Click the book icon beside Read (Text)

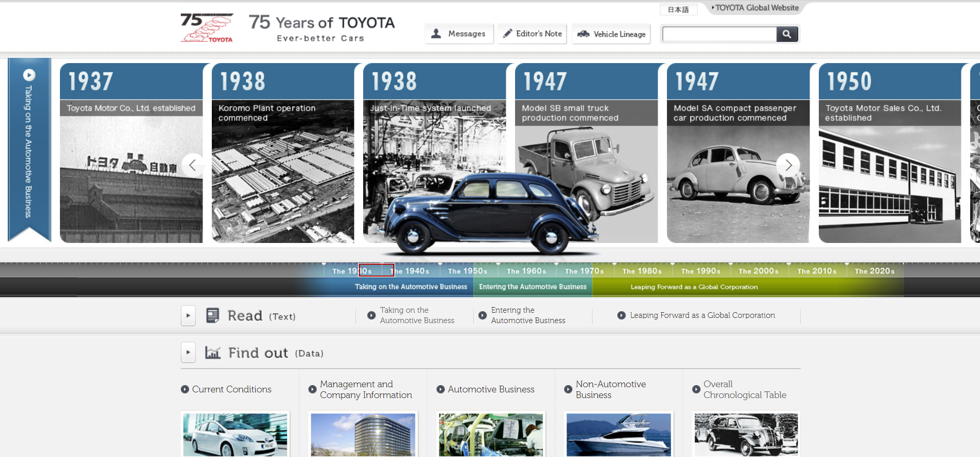click(x=212, y=315)
